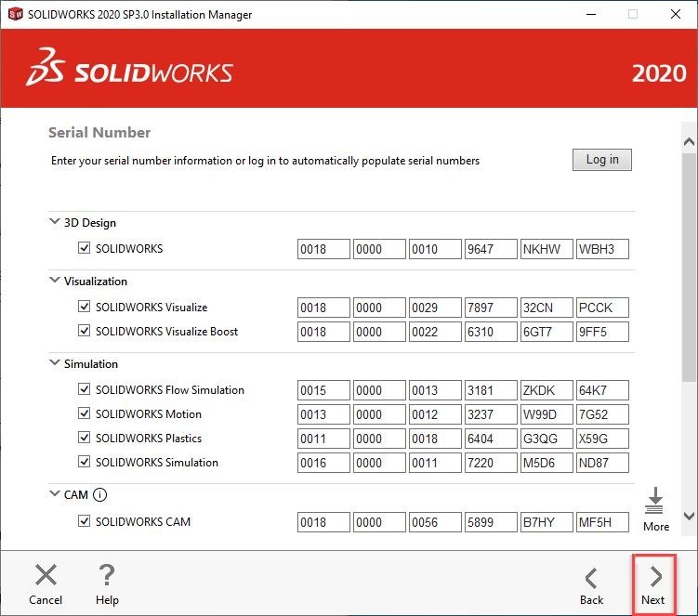This screenshot has height=616, width=698.
Task: Collapse the CAM section
Action: coord(54,493)
